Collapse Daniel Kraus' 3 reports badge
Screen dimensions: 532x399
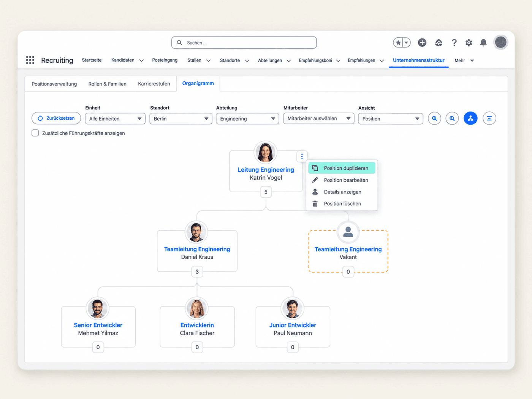197,272
